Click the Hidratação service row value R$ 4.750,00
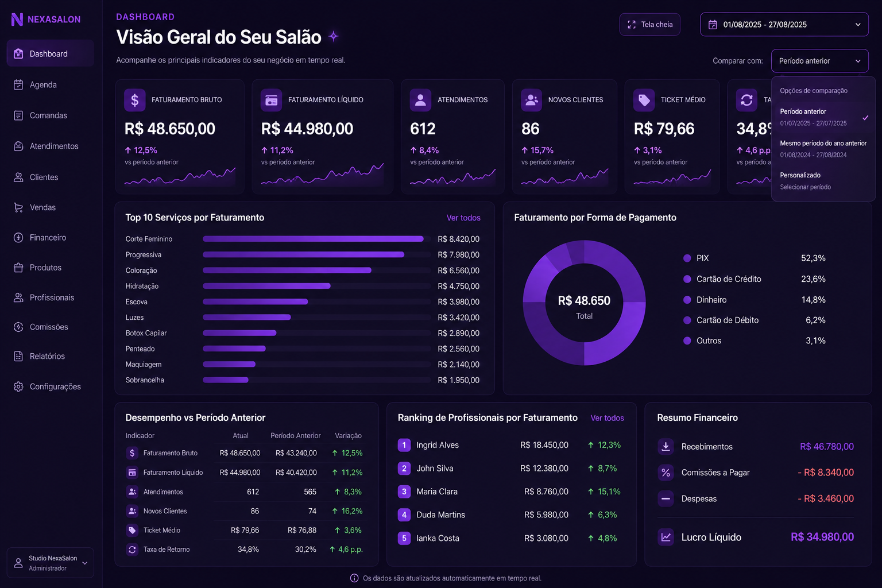 [458, 286]
